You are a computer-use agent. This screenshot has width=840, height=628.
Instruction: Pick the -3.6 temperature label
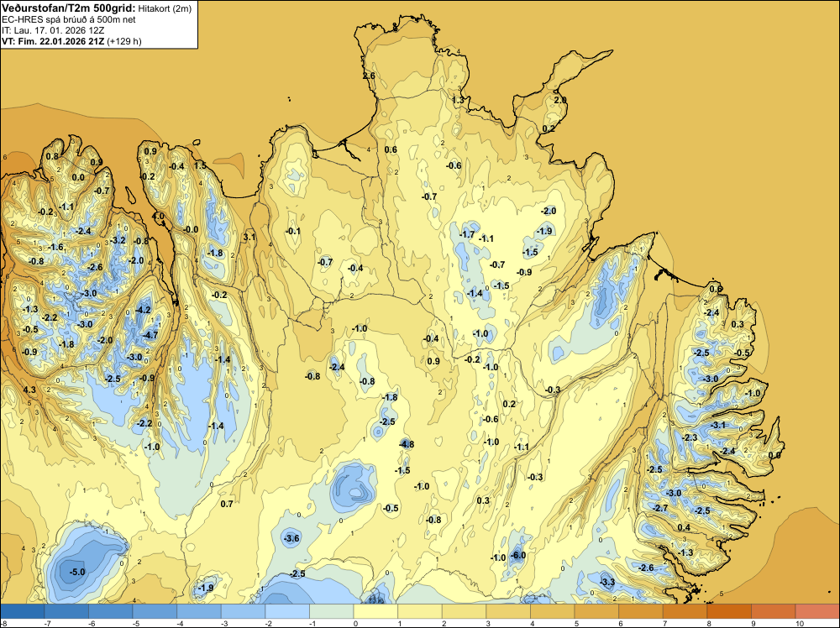292,538
